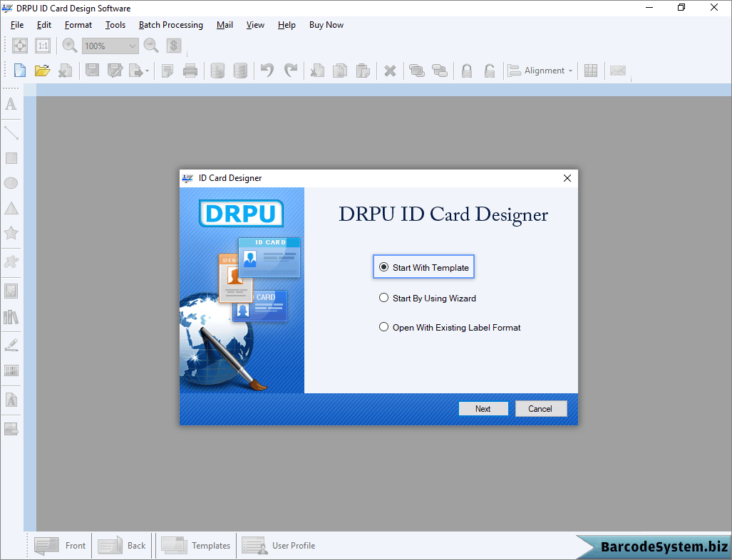
Task: Click the Cancel button in dialog
Action: click(x=540, y=409)
